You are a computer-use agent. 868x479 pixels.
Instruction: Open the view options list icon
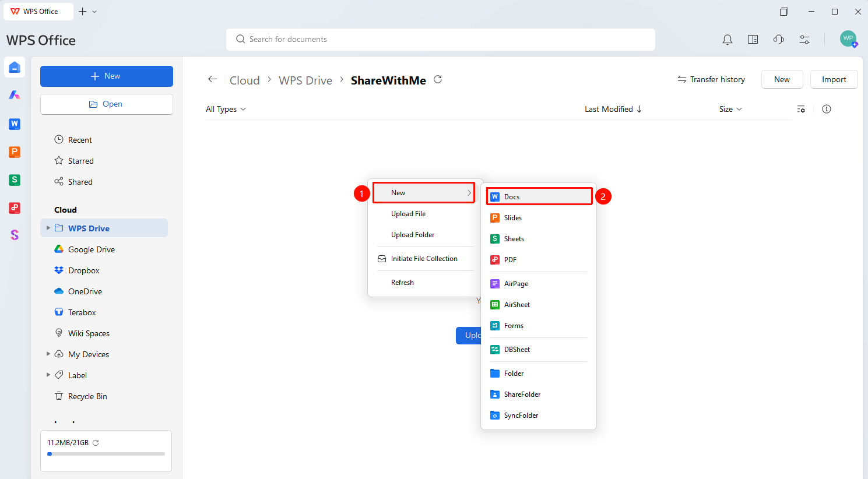coord(801,109)
